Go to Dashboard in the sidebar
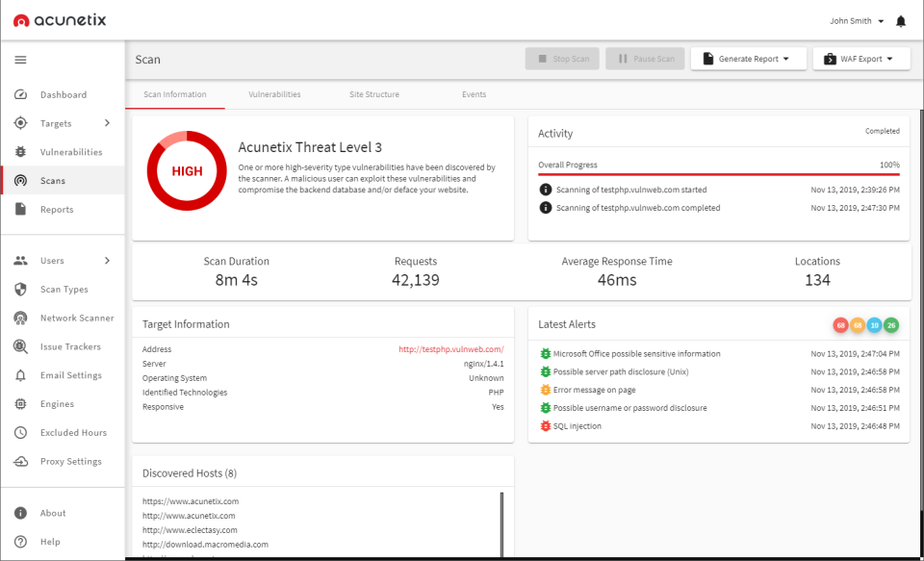 pyautogui.click(x=64, y=95)
